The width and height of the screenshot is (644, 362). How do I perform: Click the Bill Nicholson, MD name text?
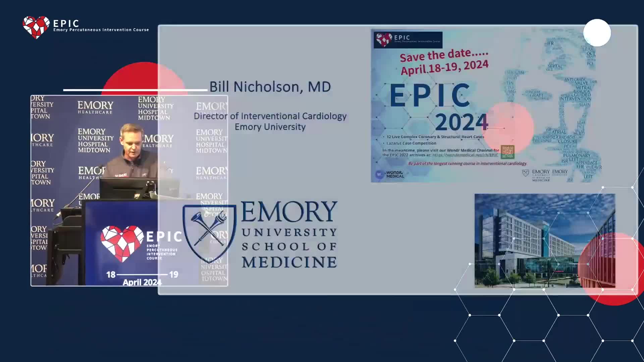click(270, 87)
